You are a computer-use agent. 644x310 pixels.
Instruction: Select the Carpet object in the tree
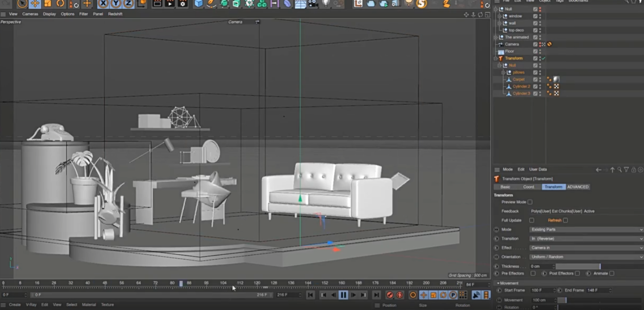[519, 79]
